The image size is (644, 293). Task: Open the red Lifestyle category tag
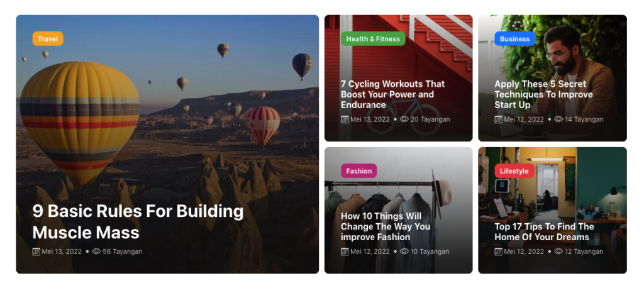pyautogui.click(x=514, y=171)
